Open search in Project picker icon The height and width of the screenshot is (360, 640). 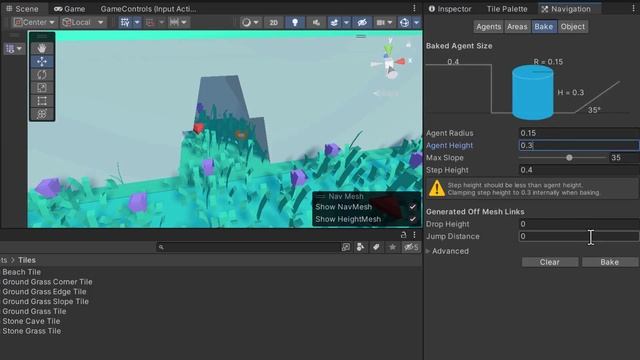pyautogui.click(x=346, y=247)
